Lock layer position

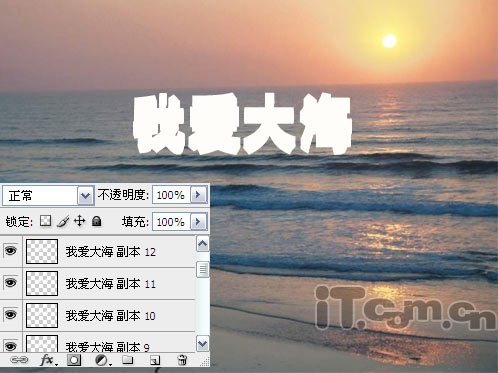pos(79,221)
